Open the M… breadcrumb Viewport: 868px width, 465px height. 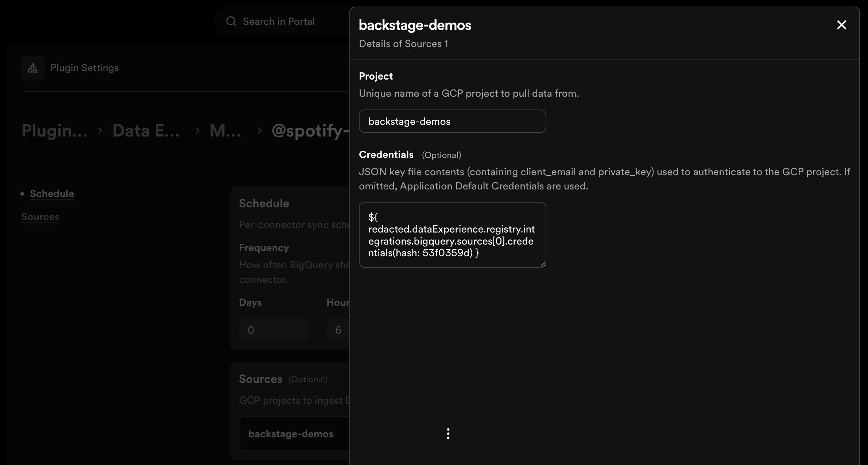pyautogui.click(x=225, y=131)
